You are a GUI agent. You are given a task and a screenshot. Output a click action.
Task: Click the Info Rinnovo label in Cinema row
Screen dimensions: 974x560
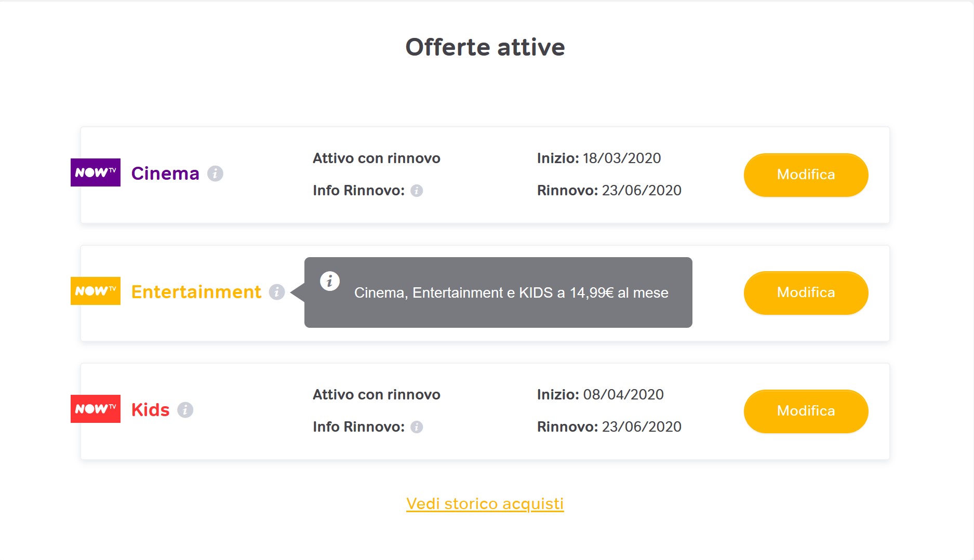[358, 191]
